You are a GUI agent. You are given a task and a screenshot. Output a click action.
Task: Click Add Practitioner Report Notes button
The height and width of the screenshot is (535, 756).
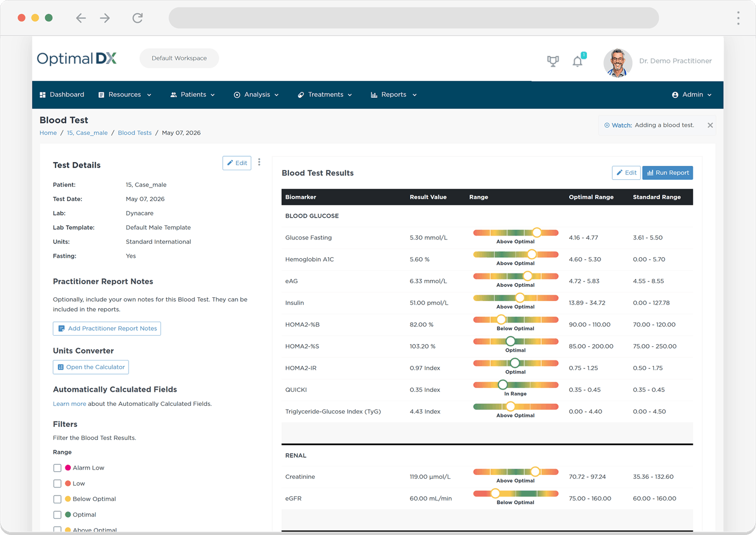click(x=107, y=329)
